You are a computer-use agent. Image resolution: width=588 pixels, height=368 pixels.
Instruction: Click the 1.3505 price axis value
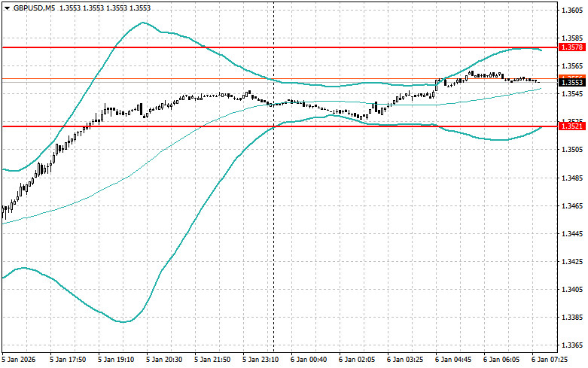point(573,150)
